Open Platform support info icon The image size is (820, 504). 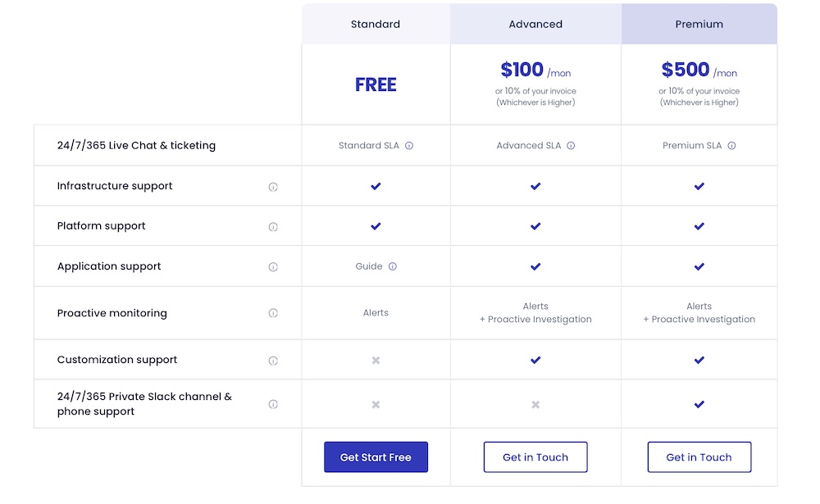pos(273,227)
